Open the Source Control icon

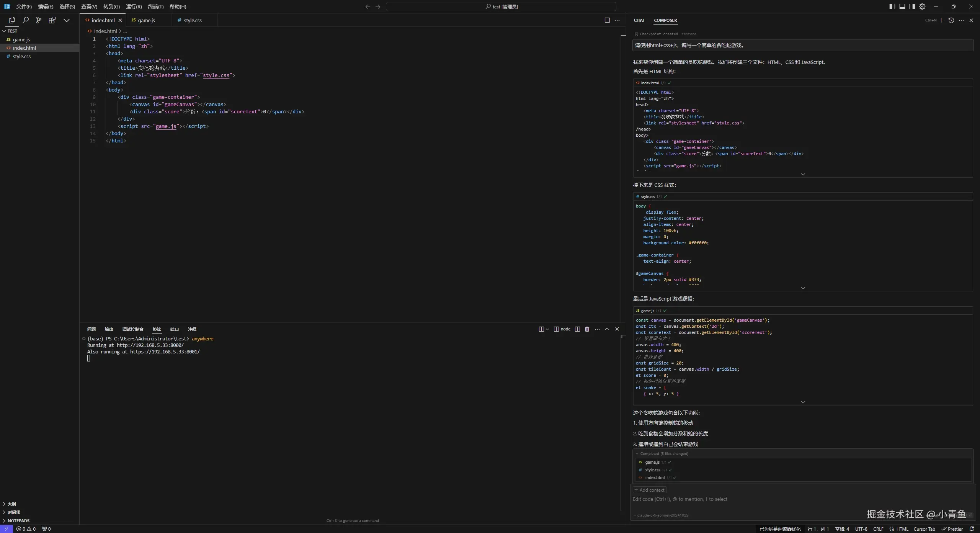39,20
